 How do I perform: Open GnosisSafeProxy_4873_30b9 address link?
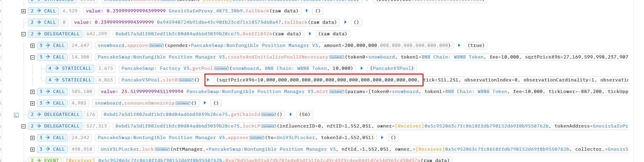tap(205, 11)
